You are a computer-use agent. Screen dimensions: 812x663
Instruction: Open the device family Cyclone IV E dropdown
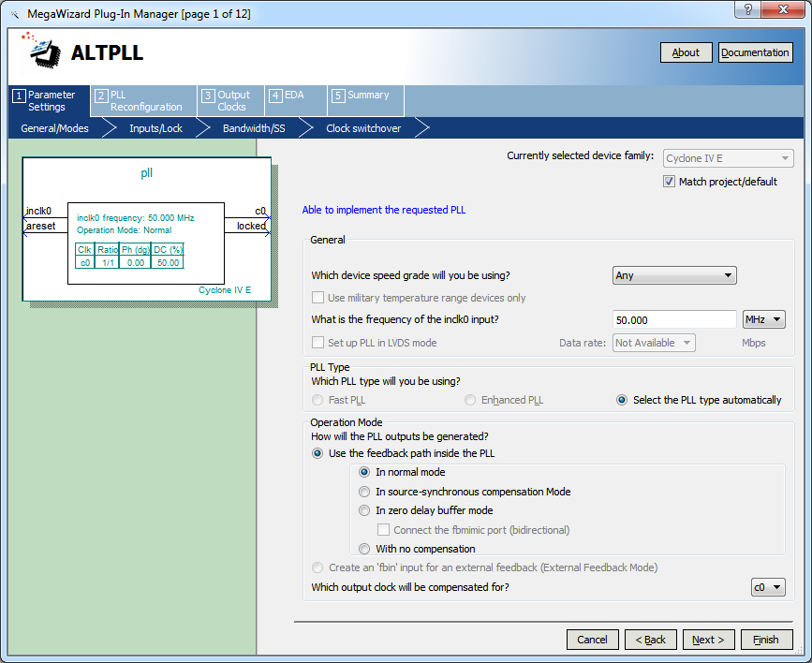(728, 158)
